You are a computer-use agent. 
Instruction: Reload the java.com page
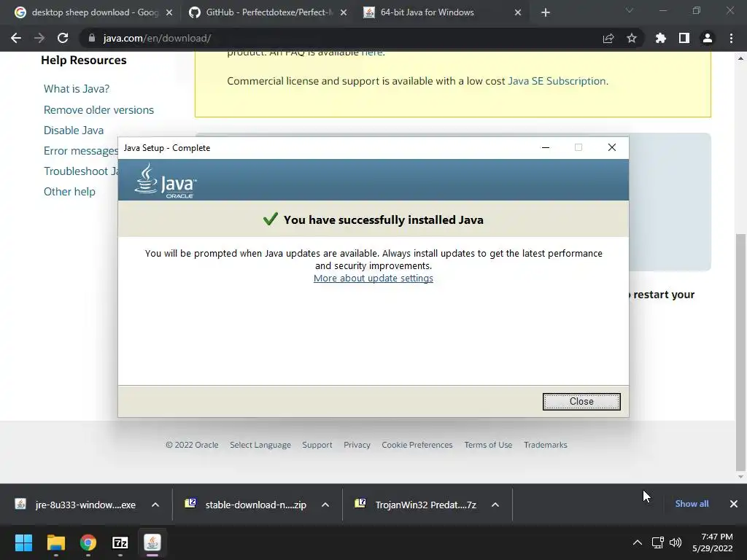pyautogui.click(x=63, y=38)
